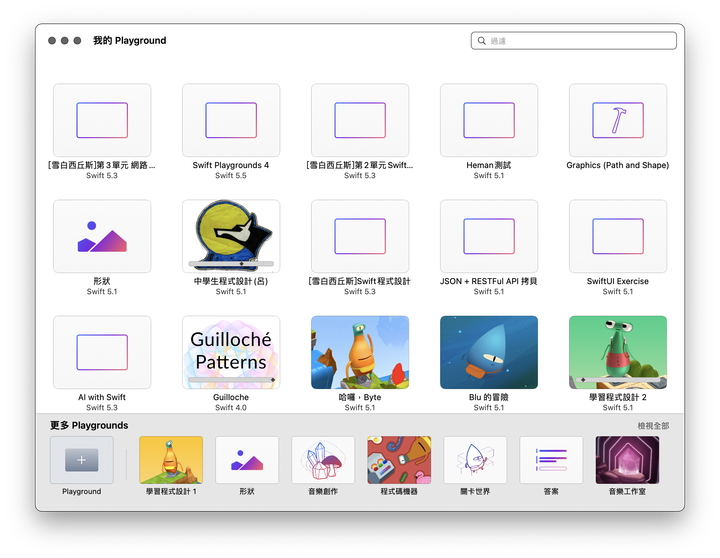Open 學習程式設計 2 playground thumbnail
The height and width of the screenshot is (558, 720).
(617, 350)
